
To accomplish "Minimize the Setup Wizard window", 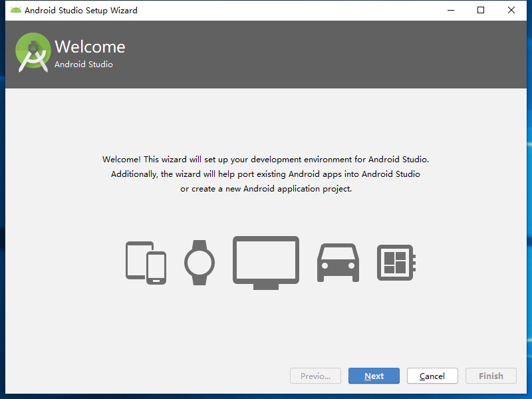I will click(x=451, y=10).
